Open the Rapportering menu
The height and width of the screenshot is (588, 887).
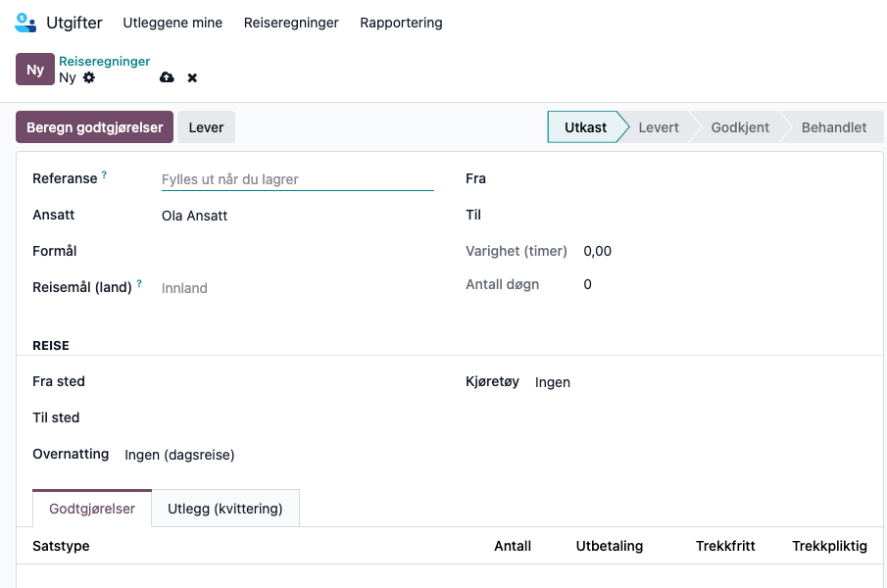[x=401, y=23]
